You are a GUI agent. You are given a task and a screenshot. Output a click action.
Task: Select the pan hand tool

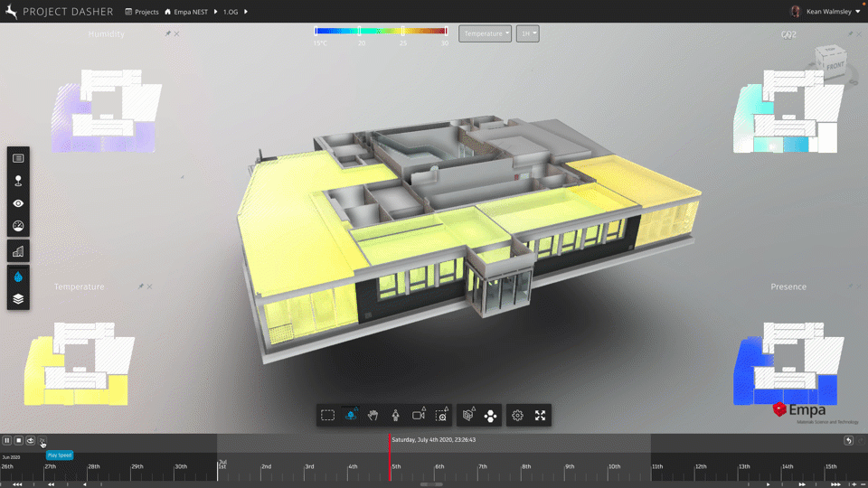tap(373, 415)
